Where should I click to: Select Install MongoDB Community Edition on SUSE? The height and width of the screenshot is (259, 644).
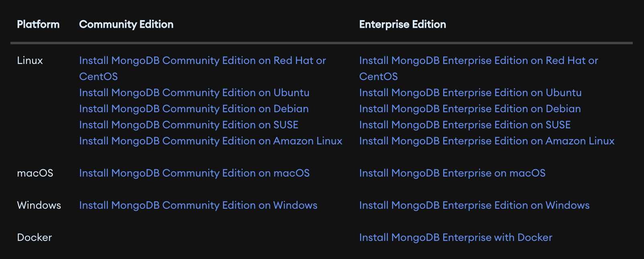(x=189, y=125)
